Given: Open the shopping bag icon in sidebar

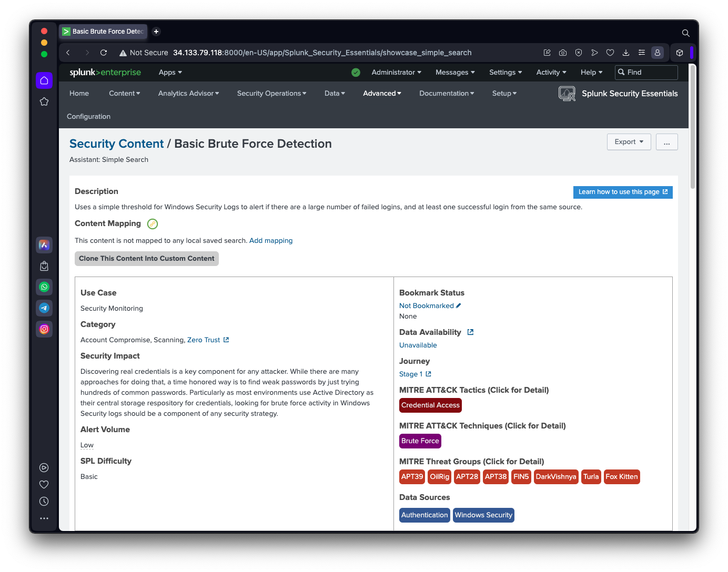Looking at the screenshot, I should (x=44, y=266).
